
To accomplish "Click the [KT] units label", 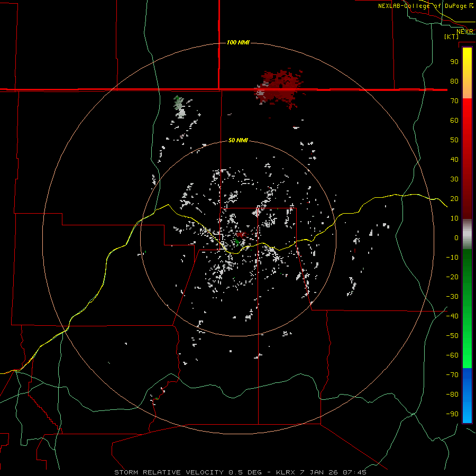I will tap(452, 36).
